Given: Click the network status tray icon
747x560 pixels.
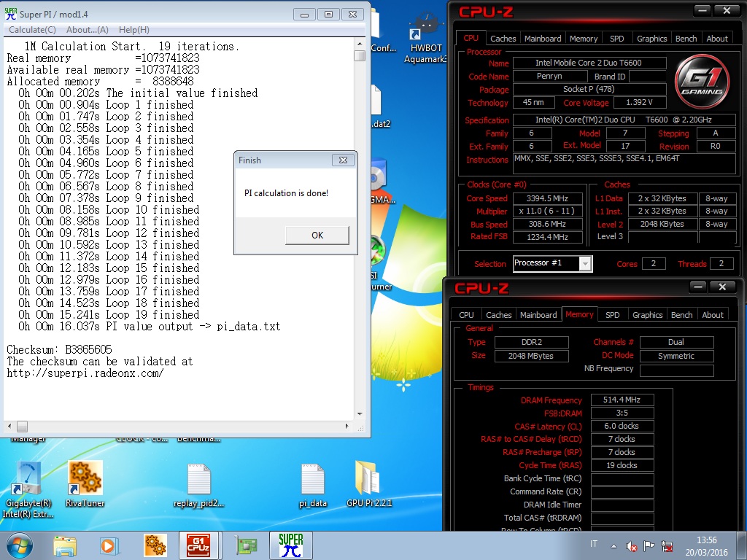Looking at the screenshot, I should pos(667,547).
